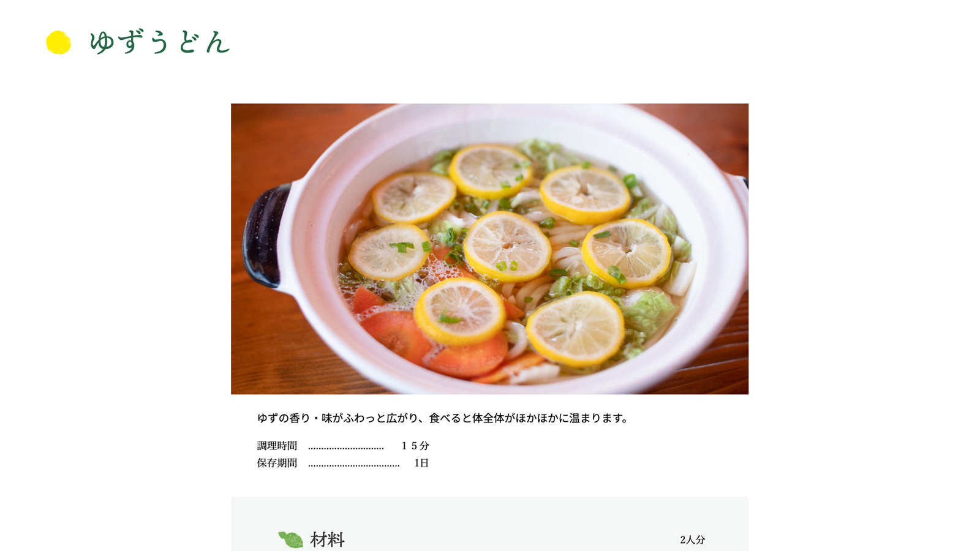Click the green leaf icon beside 材料

click(x=291, y=539)
